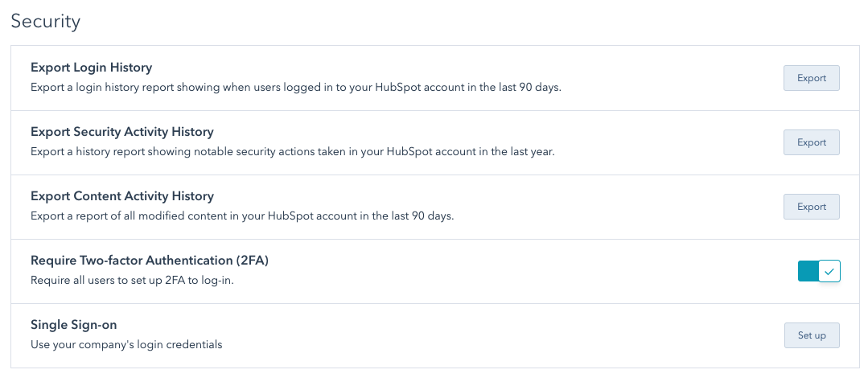Select the "Export Content Activity History" title

(x=121, y=196)
